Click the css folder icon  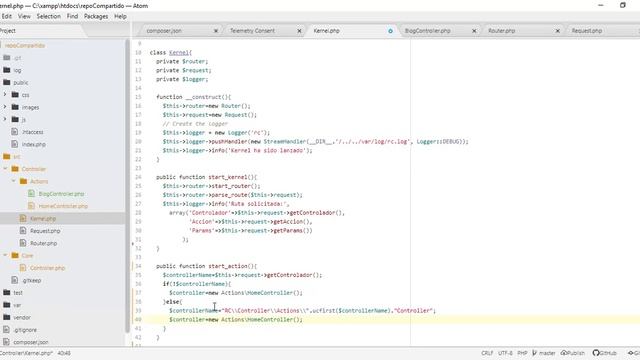coord(15,95)
